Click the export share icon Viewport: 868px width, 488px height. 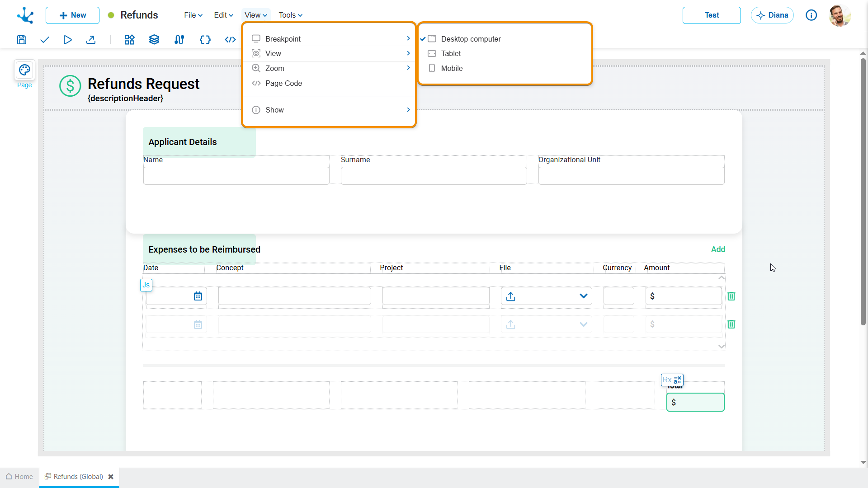[91, 40]
